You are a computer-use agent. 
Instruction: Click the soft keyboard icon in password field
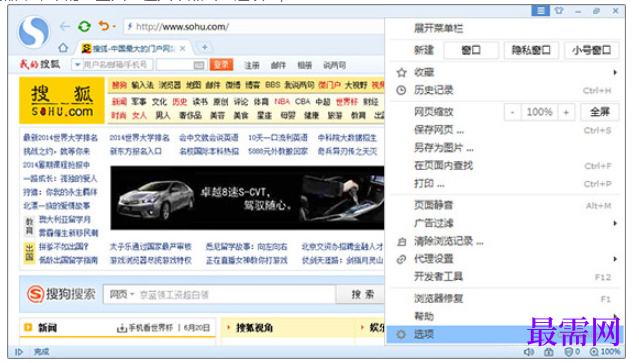[199, 65]
